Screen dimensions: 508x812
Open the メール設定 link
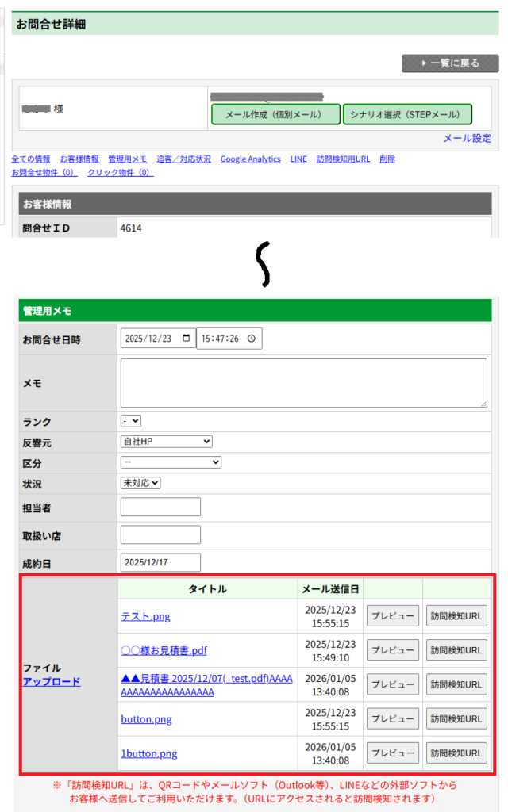467,138
